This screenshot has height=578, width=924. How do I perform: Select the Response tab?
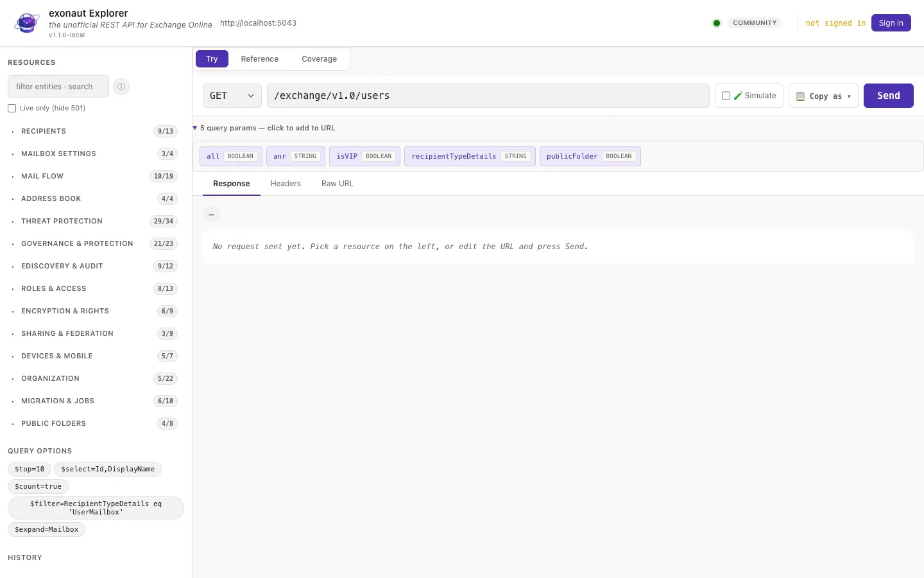point(232,184)
